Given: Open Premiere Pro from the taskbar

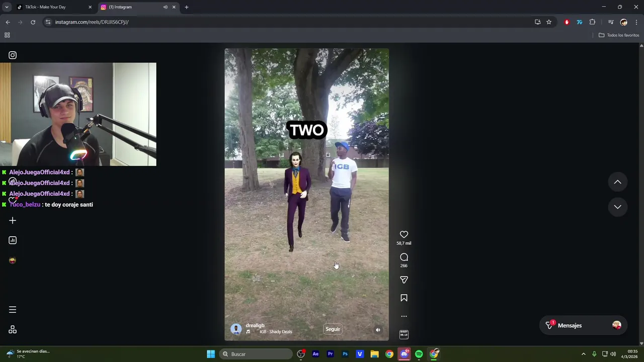Looking at the screenshot, I should coord(330,354).
